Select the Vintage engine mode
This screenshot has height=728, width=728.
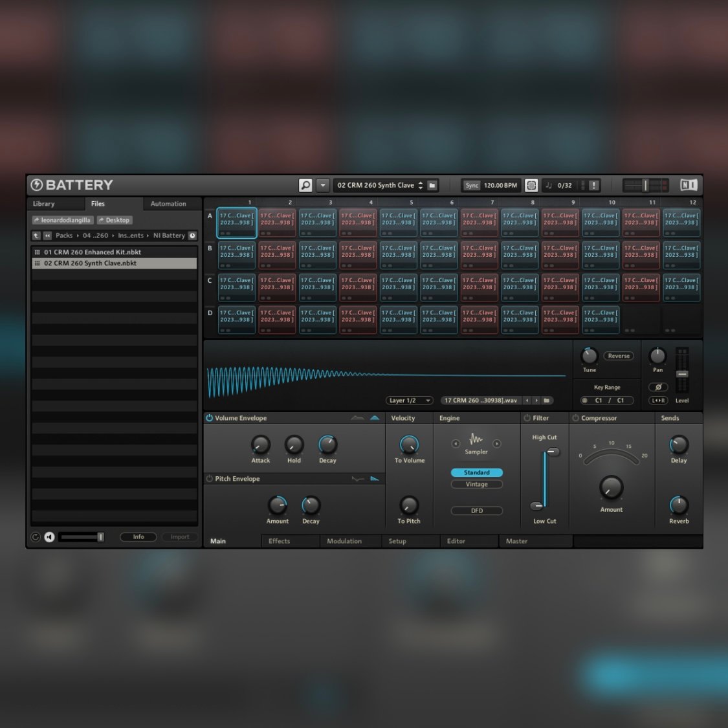point(477,484)
